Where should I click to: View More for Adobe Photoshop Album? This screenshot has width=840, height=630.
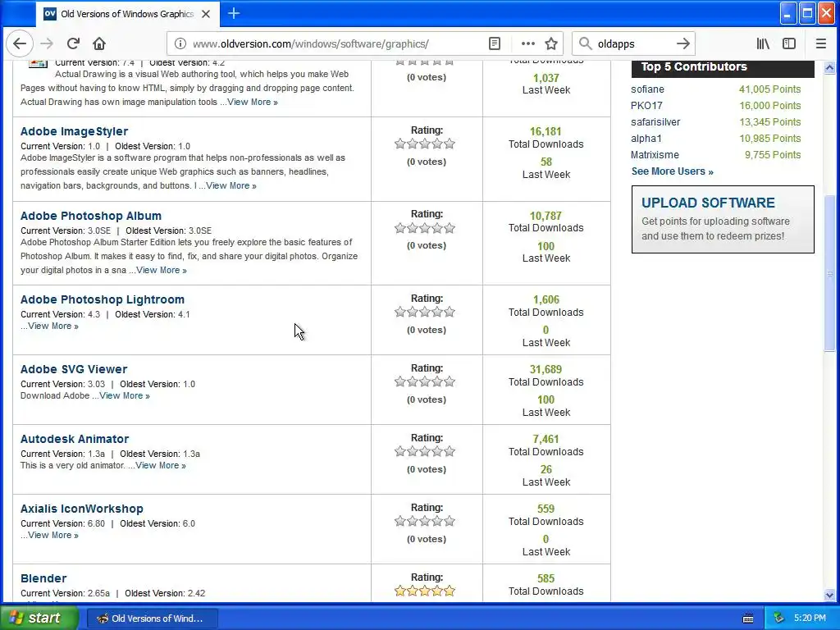tap(162, 270)
